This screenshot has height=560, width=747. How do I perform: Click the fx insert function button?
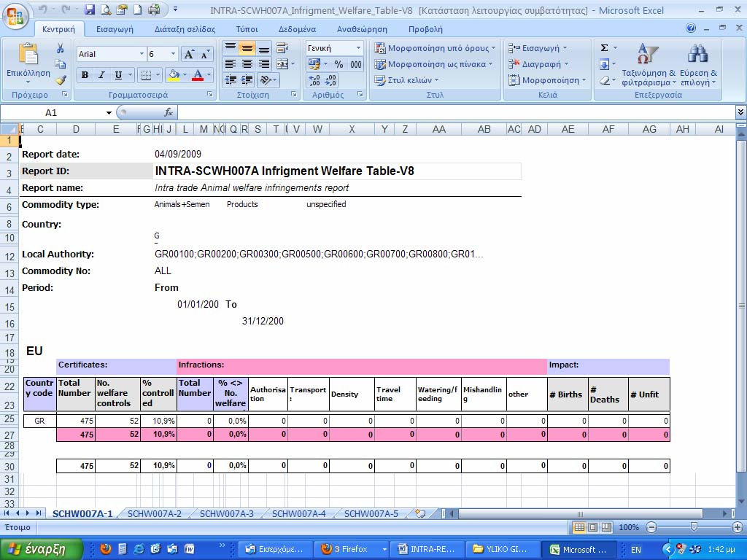pos(169,112)
